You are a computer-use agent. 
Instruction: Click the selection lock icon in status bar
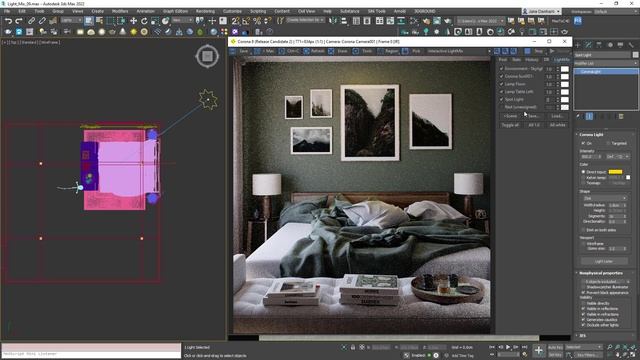click(353, 347)
